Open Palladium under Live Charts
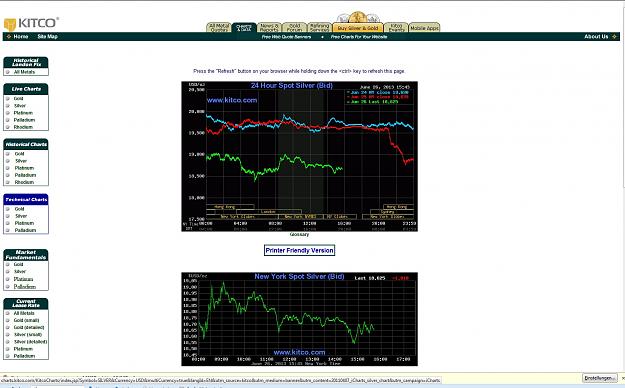The width and height of the screenshot is (625, 388). point(24,120)
